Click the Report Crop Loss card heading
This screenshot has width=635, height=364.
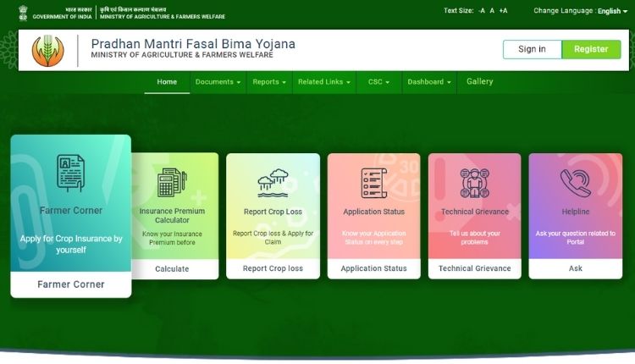pyautogui.click(x=273, y=212)
